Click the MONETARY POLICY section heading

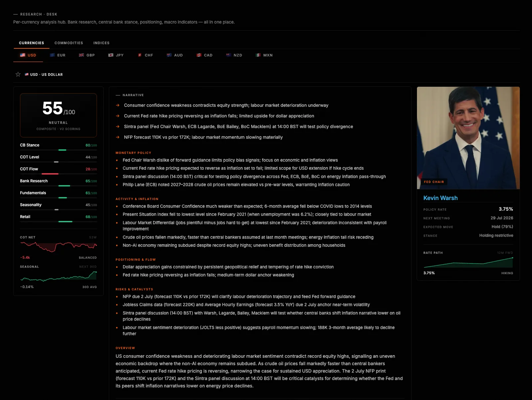coord(133,153)
